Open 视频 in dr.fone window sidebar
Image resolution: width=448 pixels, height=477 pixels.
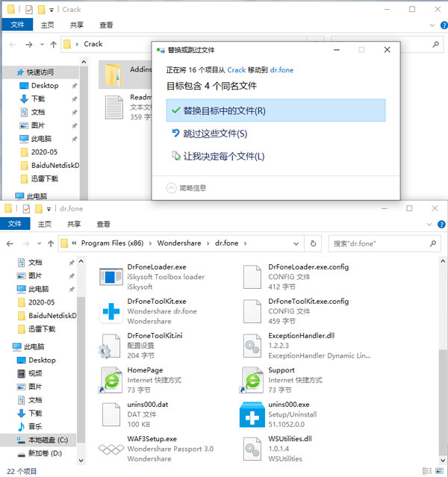point(35,373)
